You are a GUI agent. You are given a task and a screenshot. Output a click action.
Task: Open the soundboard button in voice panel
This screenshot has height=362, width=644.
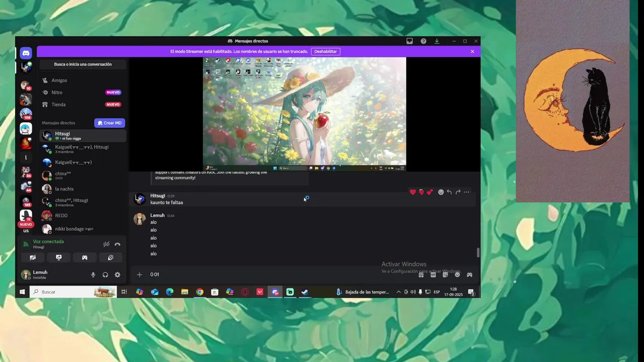pyautogui.click(x=111, y=257)
